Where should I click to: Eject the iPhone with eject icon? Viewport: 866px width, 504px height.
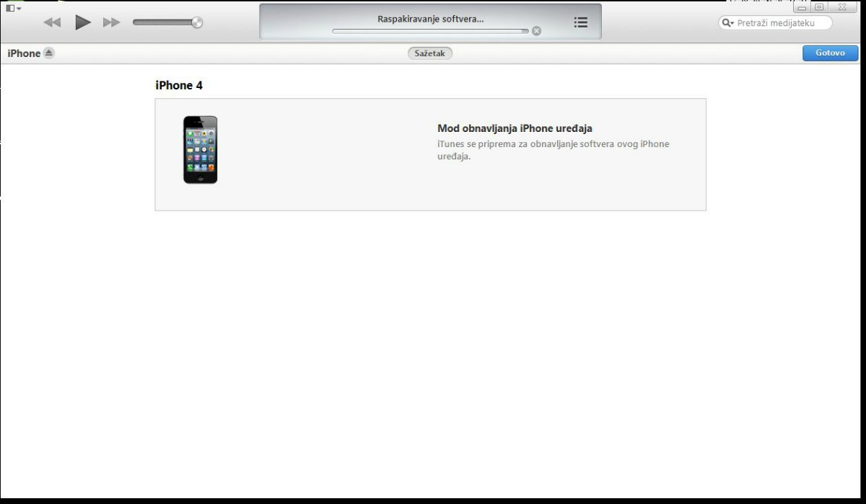(x=48, y=53)
